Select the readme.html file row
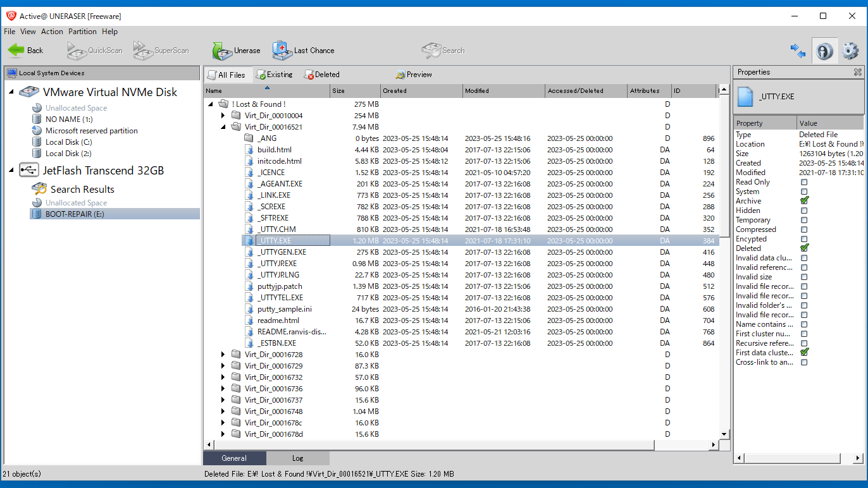This screenshot has height=488, width=868. click(462, 320)
